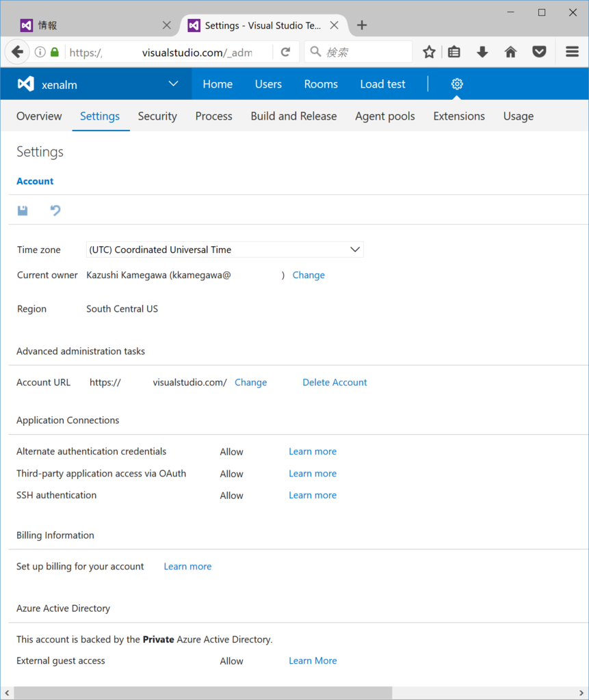
Task: Select the Settings - Visual Studio browser tab
Action: [x=263, y=25]
